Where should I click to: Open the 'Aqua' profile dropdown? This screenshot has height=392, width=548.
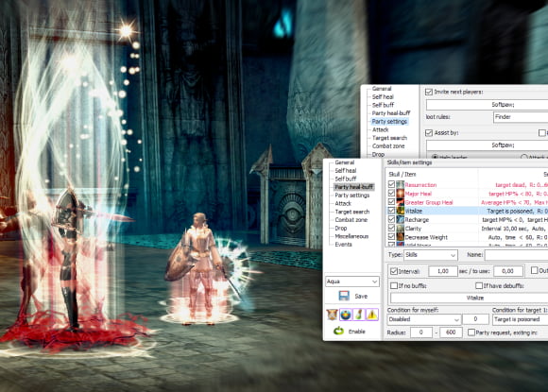pyautogui.click(x=352, y=281)
